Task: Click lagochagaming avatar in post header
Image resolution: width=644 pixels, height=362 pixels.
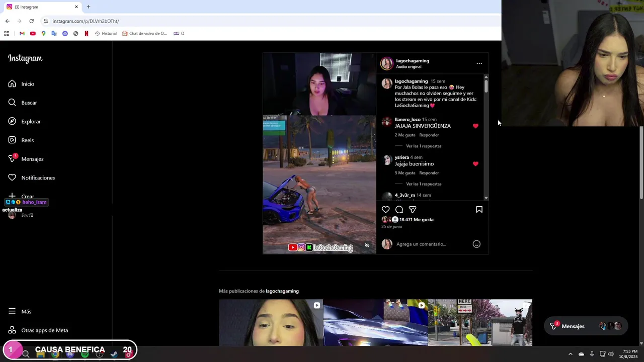Action: click(x=387, y=63)
